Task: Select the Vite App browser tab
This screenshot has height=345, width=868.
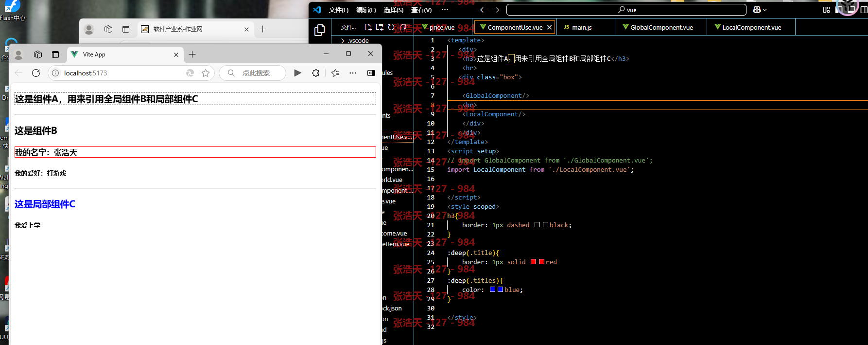Action: [x=125, y=54]
